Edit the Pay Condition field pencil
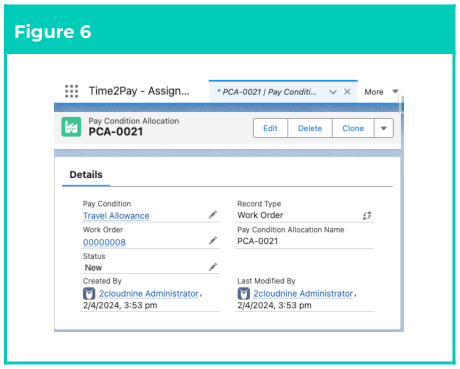This screenshot has height=369, width=460. [x=213, y=215]
